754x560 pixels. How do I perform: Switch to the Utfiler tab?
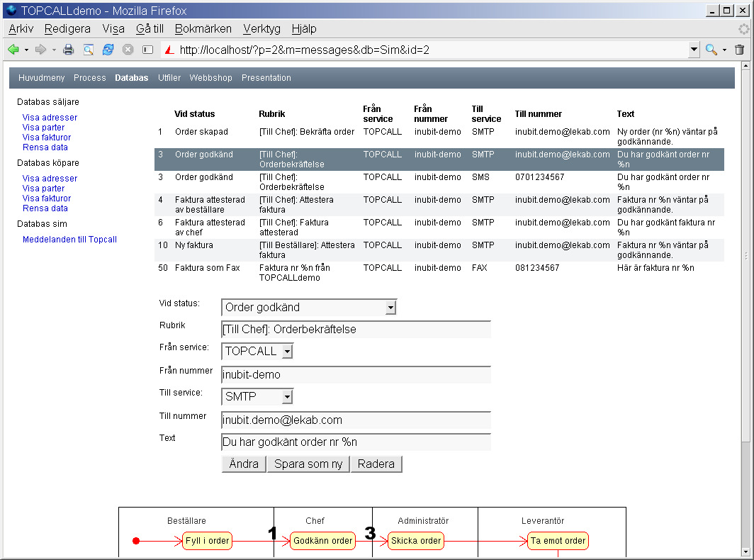pyautogui.click(x=169, y=78)
